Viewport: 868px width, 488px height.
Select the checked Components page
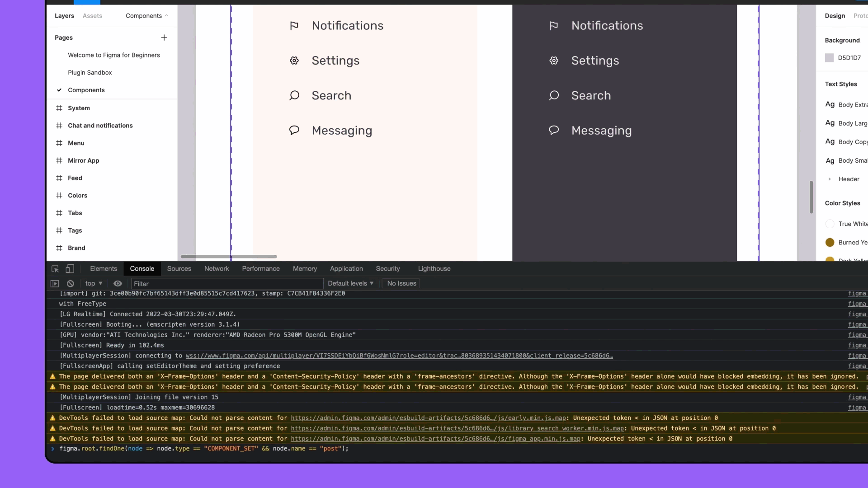[86, 90]
